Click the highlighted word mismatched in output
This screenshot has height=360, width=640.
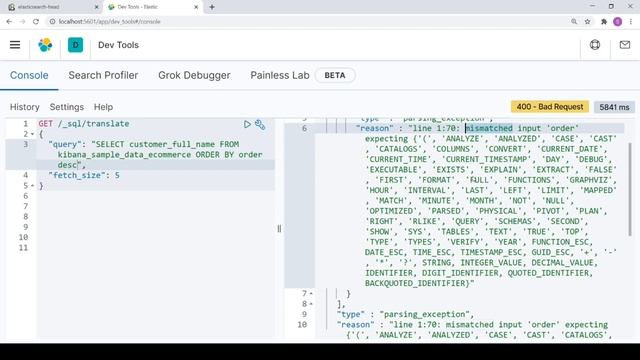[489, 128]
